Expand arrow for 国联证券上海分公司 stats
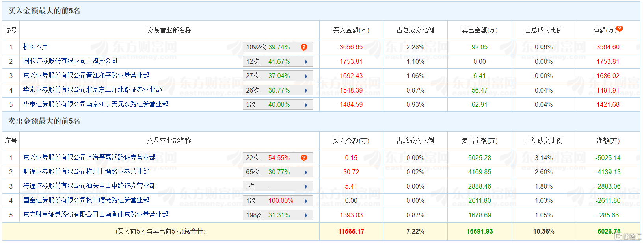Image resolution: width=644 pixels, height=243 pixels. (x=306, y=62)
